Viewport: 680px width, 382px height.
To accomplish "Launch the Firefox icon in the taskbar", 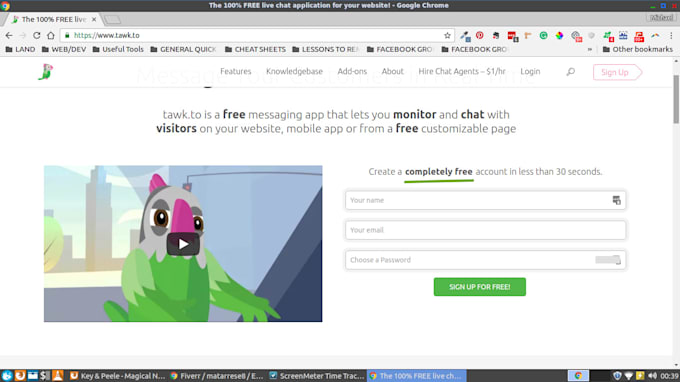I will coord(20,375).
